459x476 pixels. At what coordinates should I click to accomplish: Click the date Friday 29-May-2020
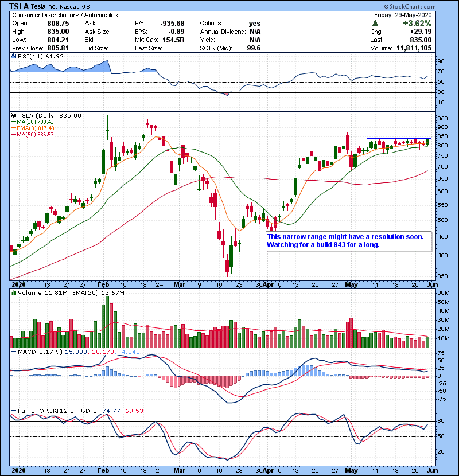[403, 15]
